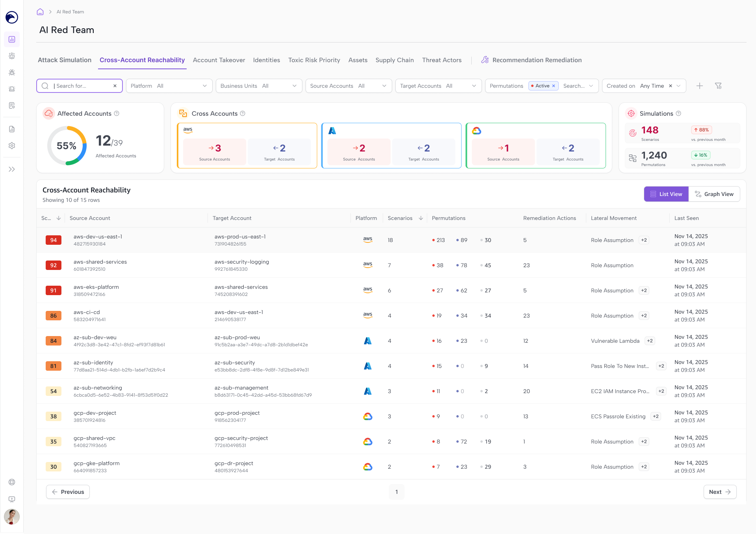Click the add filter plus icon
Screen dimensions: 756x534
[x=700, y=86]
